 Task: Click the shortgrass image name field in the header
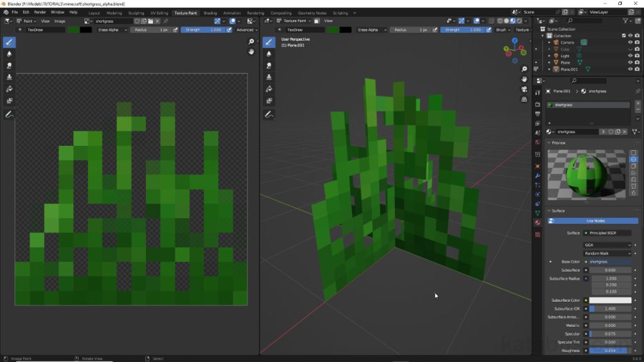[113, 21]
